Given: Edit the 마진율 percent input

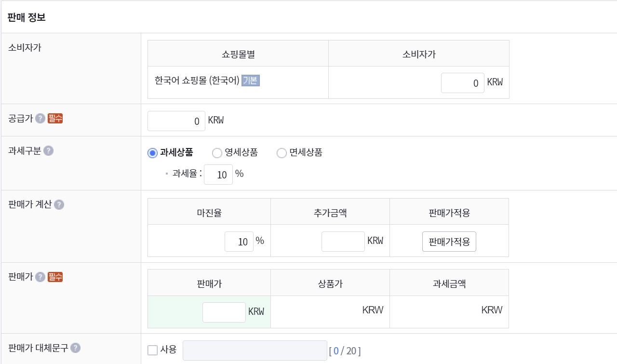Looking at the screenshot, I should pos(239,242).
